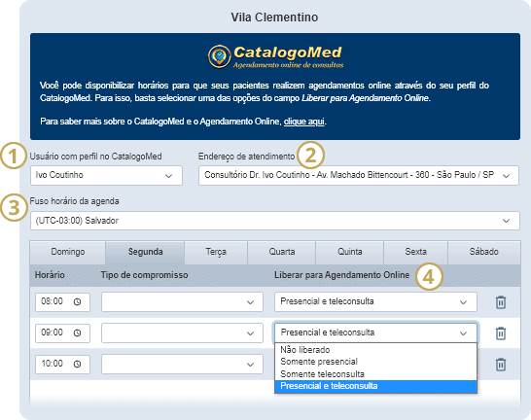Choose the Somente presencial option

pyautogui.click(x=375, y=362)
